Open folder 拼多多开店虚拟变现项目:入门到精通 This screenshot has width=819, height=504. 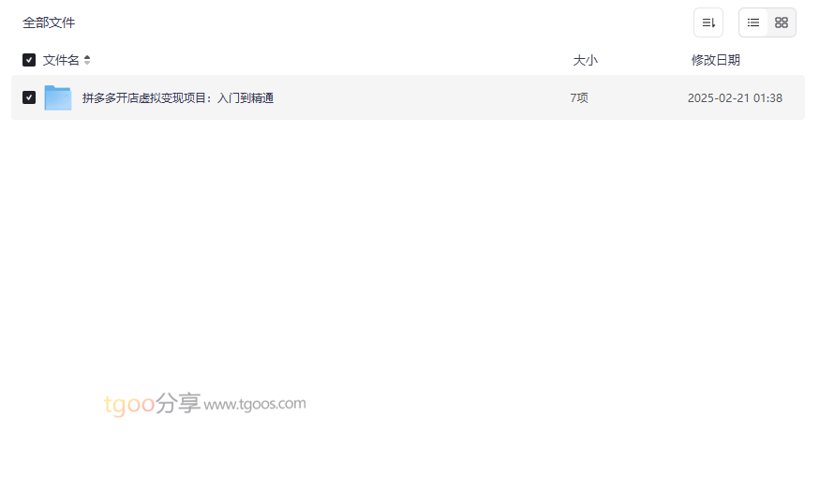point(178,97)
